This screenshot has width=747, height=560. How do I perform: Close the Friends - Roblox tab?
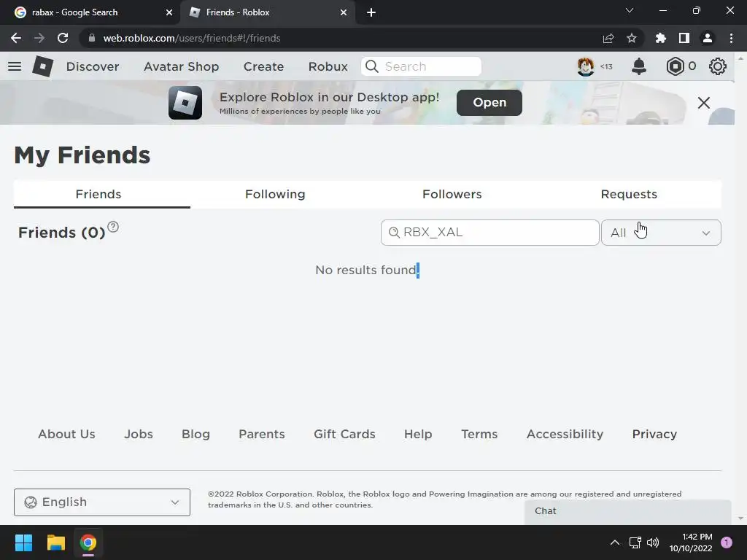pyautogui.click(x=344, y=12)
